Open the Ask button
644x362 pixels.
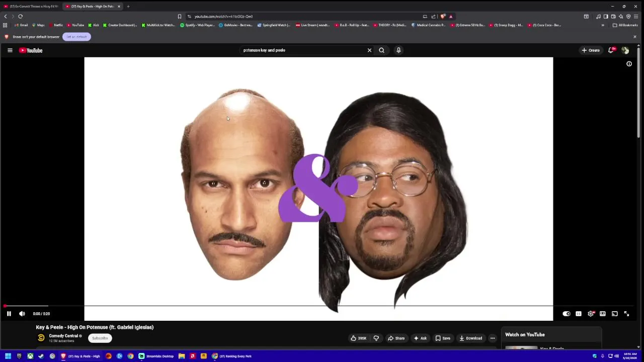[x=420, y=338]
